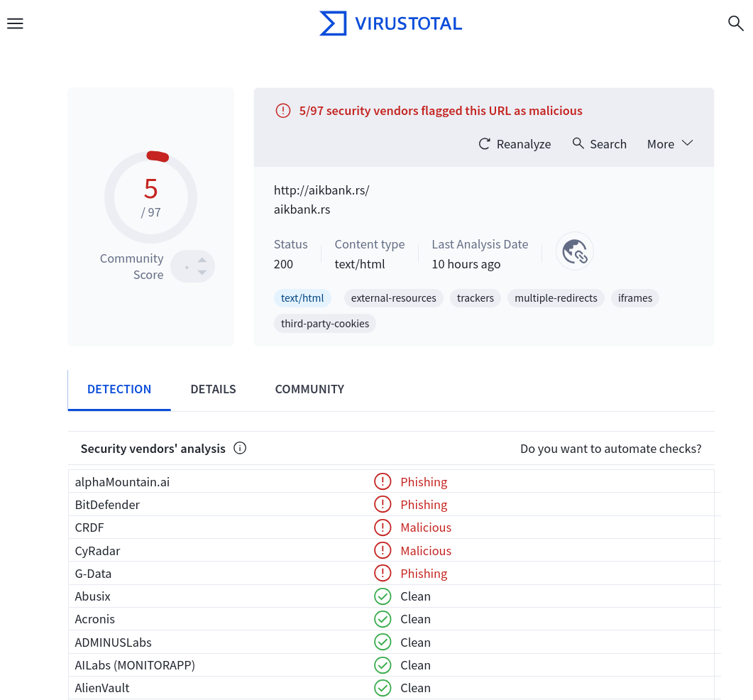Click the Acronis vendor name

pyautogui.click(x=94, y=619)
